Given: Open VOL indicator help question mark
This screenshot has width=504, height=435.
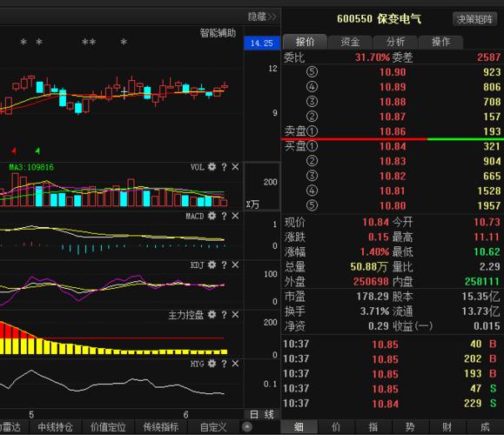Looking at the screenshot, I should (x=224, y=167).
